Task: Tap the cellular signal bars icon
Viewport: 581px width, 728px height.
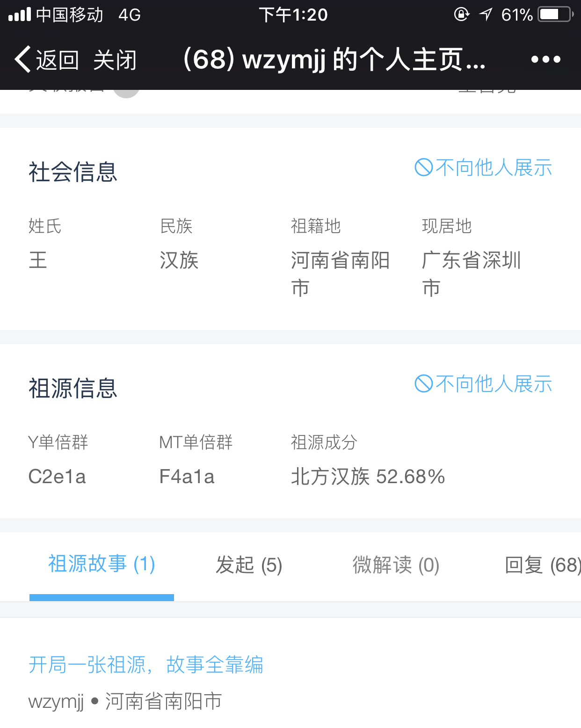Action: 20,15
